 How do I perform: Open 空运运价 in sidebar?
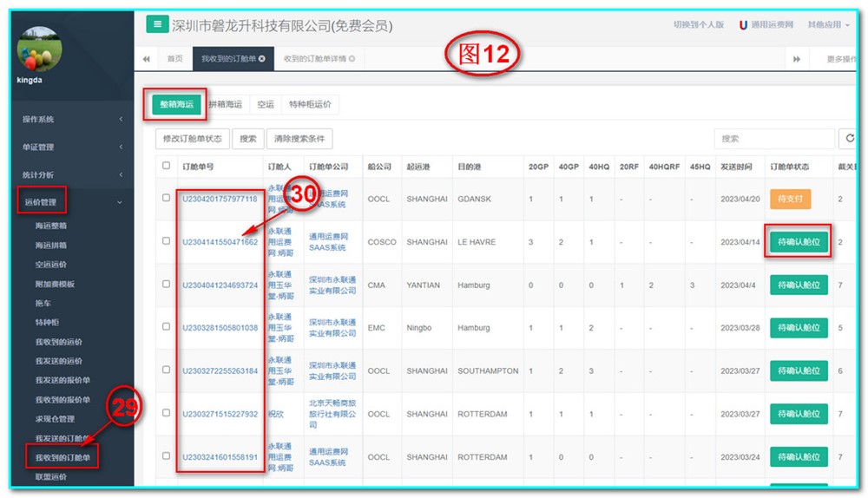click(51, 265)
